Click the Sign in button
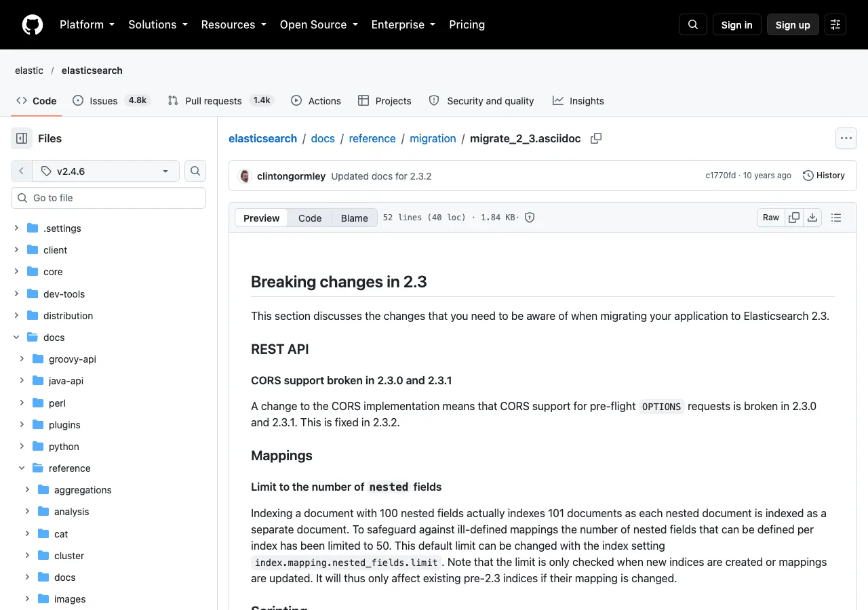 pos(737,24)
